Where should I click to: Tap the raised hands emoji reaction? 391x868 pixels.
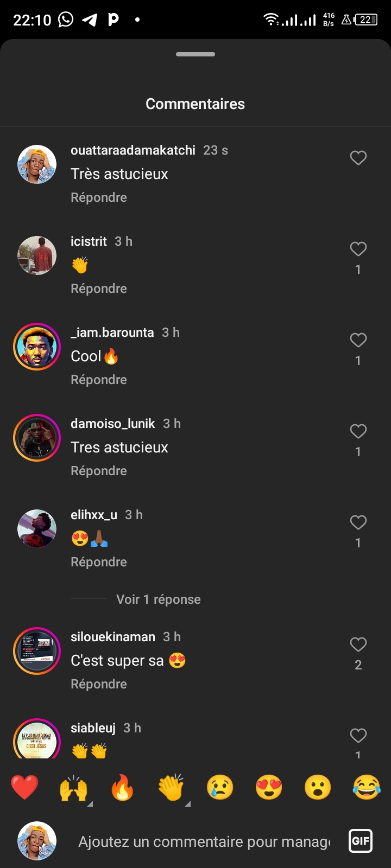click(74, 787)
